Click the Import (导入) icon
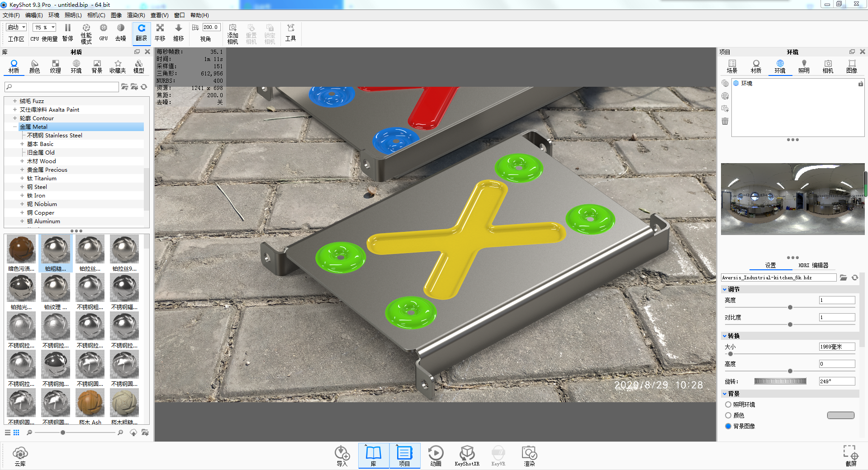 pos(342,456)
